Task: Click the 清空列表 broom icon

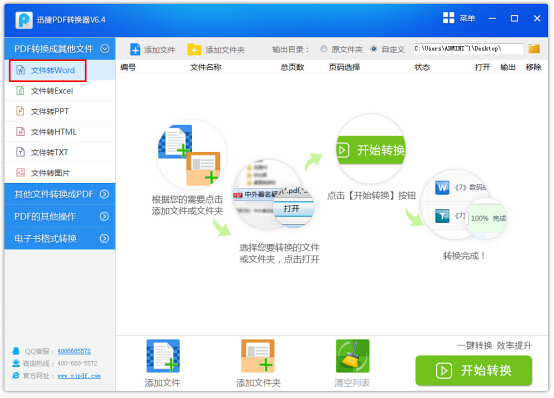Action: coord(352,356)
